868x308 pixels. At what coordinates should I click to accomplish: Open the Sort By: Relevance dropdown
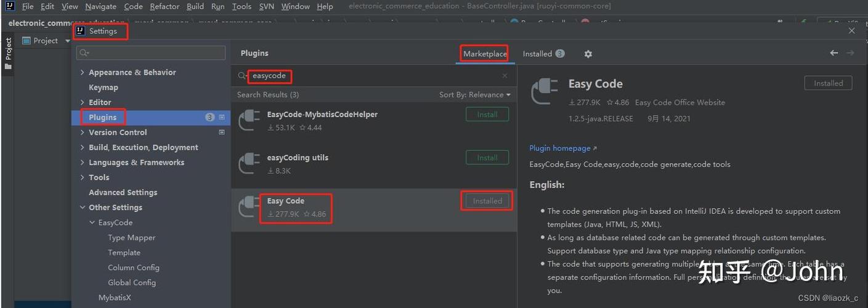pos(475,95)
